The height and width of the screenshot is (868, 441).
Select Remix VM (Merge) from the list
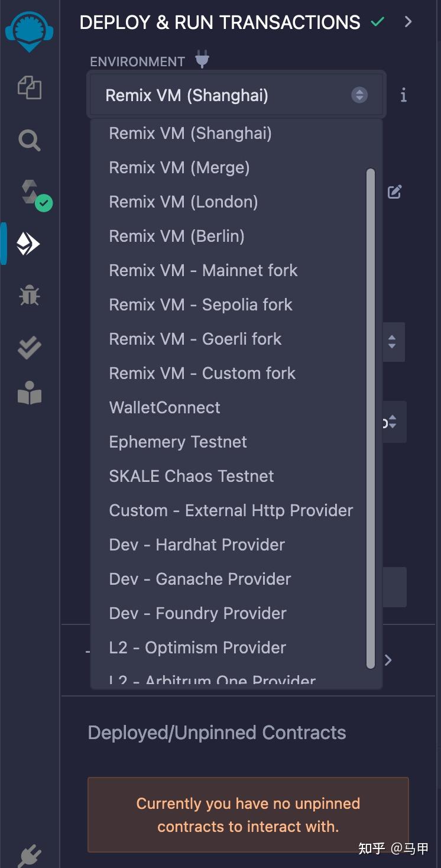[179, 167]
